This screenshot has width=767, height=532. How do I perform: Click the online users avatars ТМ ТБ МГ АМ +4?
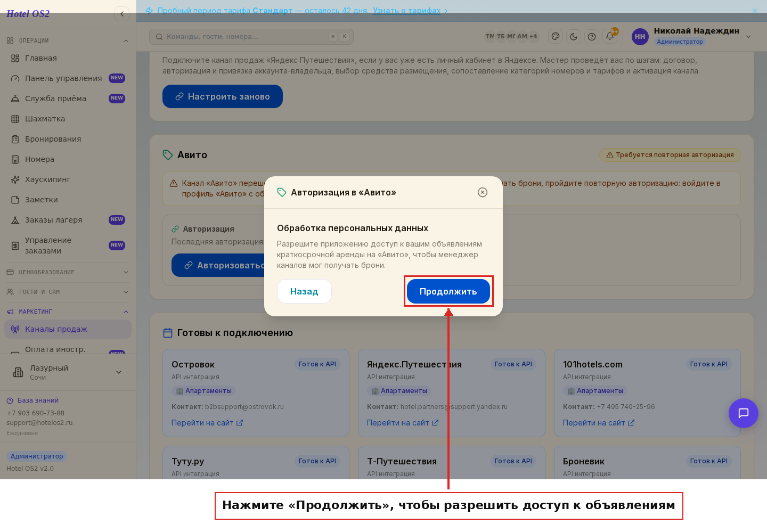[511, 36]
